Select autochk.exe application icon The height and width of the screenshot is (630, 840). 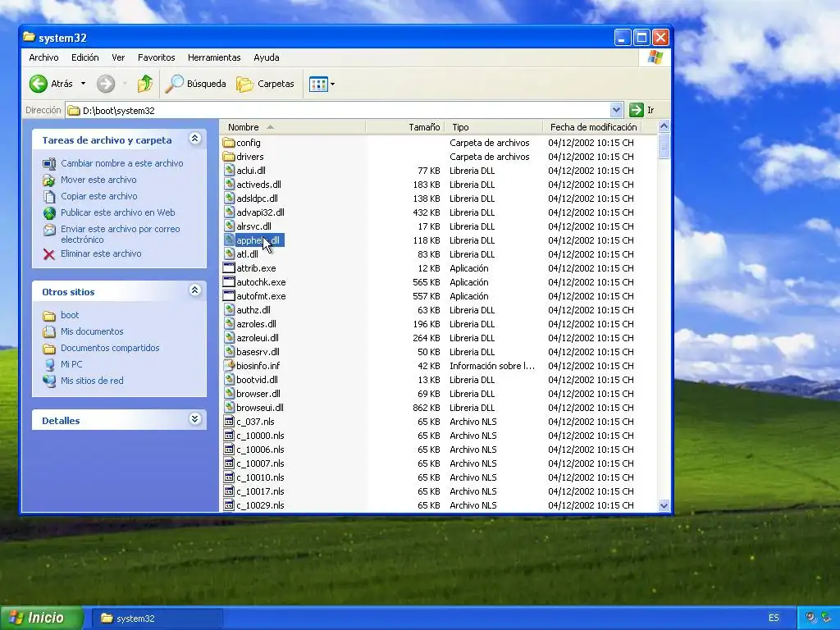click(x=229, y=282)
